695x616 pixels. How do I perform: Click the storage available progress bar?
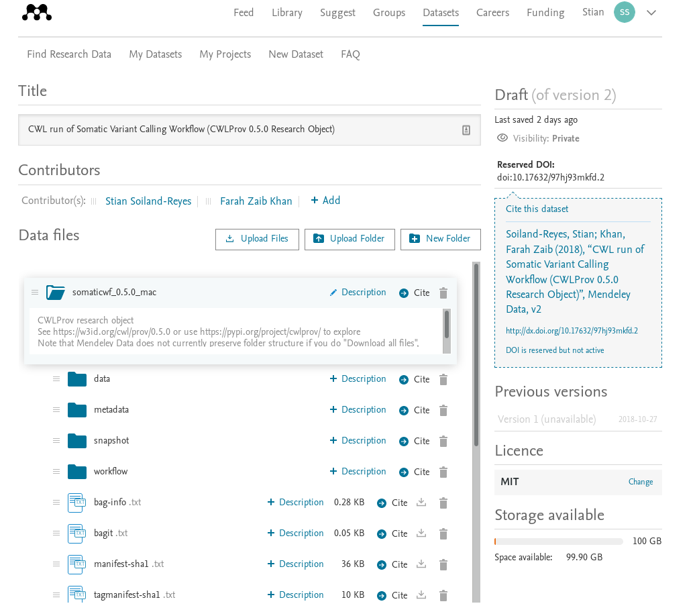(x=558, y=542)
